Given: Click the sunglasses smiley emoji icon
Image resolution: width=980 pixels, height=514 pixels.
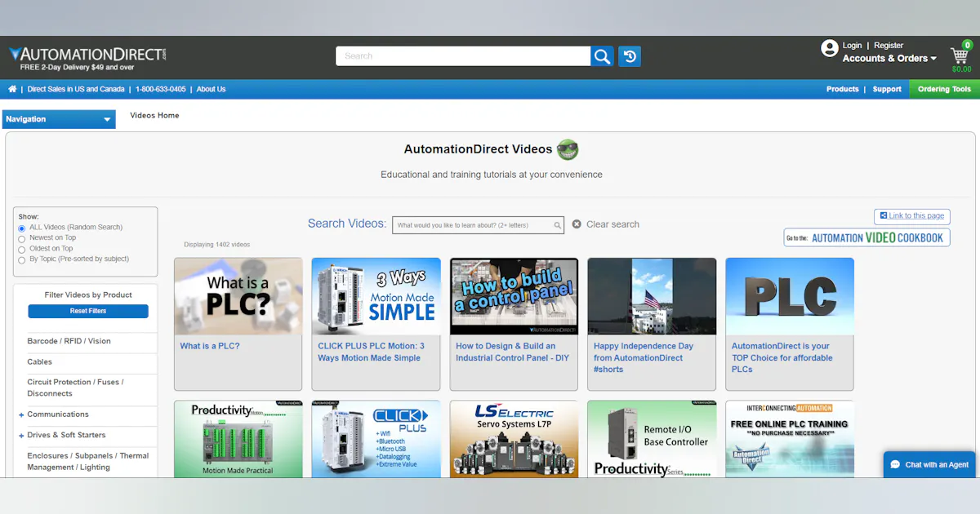Looking at the screenshot, I should tap(568, 149).
